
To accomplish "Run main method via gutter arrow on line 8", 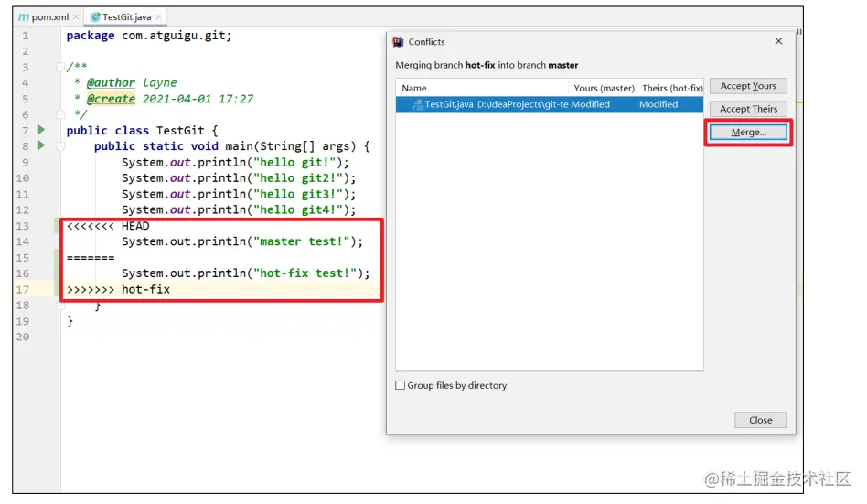I will tap(41, 145).
